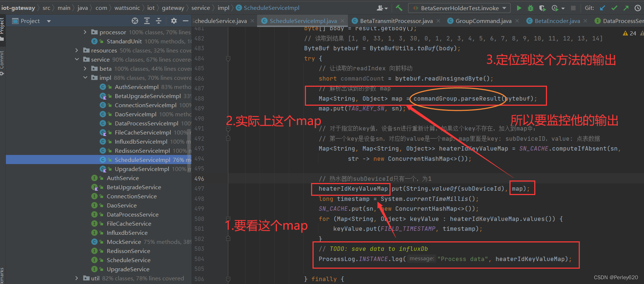644x284 pixels.
Task: Collapse the service folder
Action: 77,59
